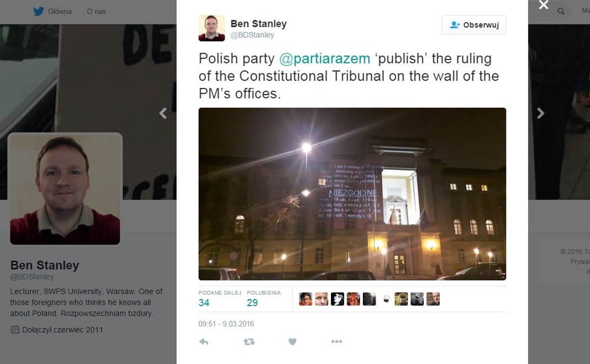
Task: Open Ben Stanley's small avatar in tweet
Action: 211,28
